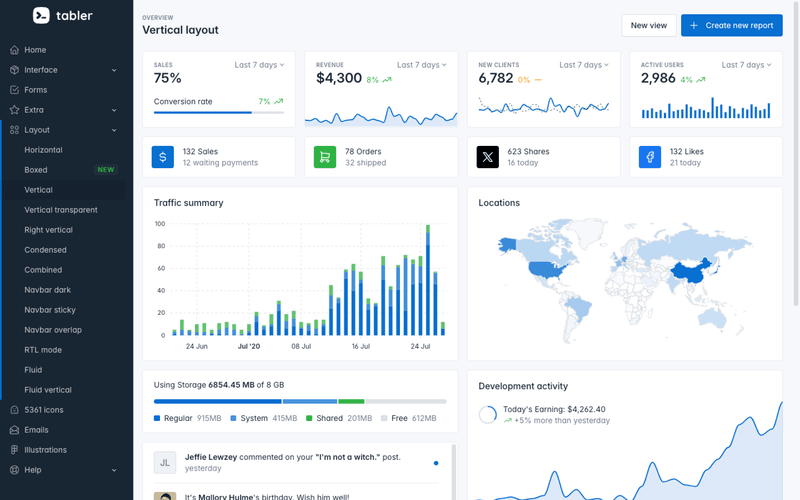This screenshot has height=500, width=800.
Task: Open the Revenue Last 7 days dropdown
Action: (421, 65)
